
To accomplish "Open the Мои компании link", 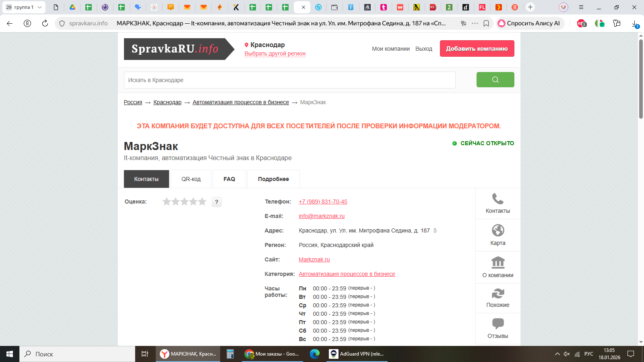I will (x=391, y=49).
